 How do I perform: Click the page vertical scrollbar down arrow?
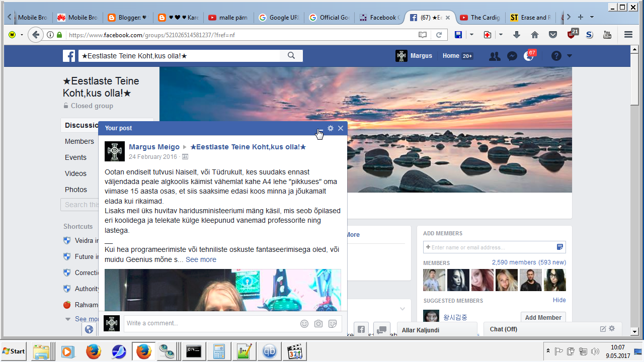(634, 332)
